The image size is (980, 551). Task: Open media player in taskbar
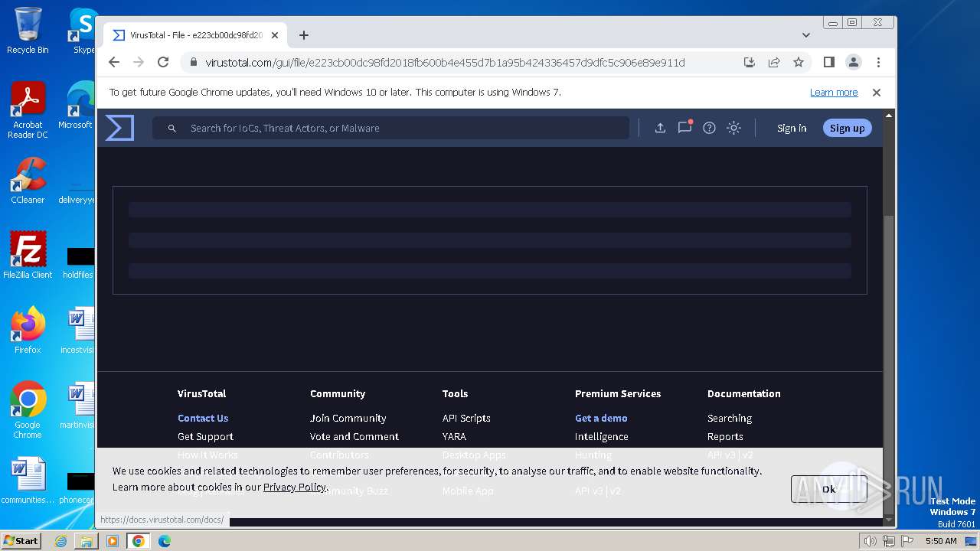point(113,541)
